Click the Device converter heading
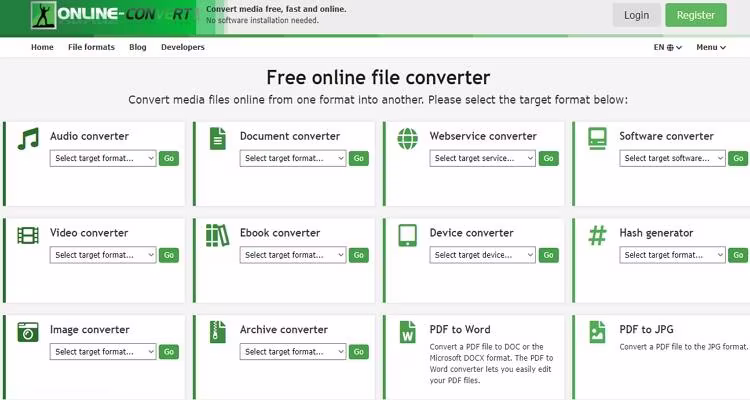 [x=472, y=233]
